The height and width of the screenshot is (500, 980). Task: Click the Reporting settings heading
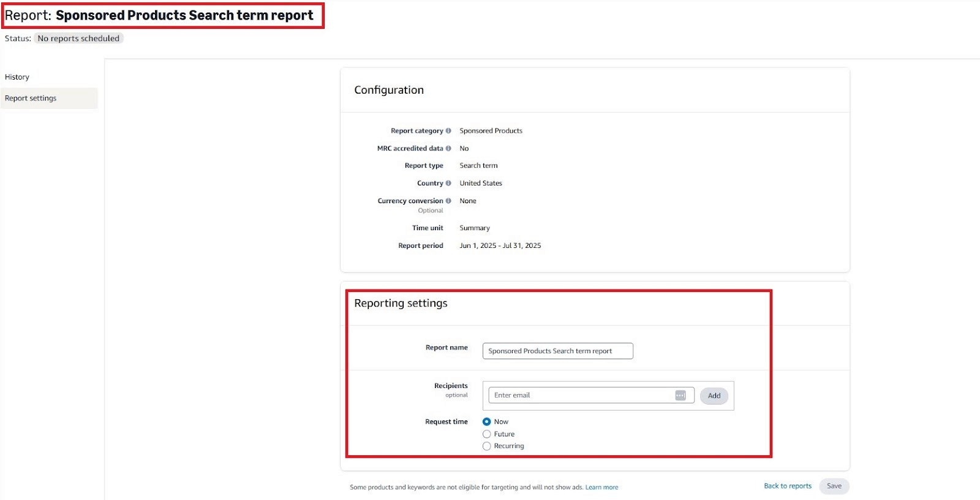[401, 303]
